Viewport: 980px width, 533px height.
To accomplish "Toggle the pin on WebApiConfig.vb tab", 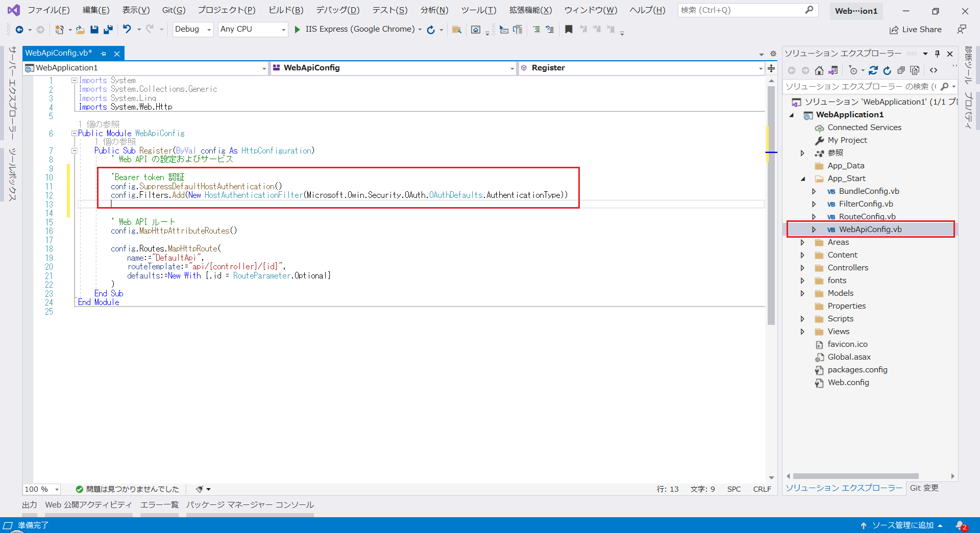I will pos(103,53).
